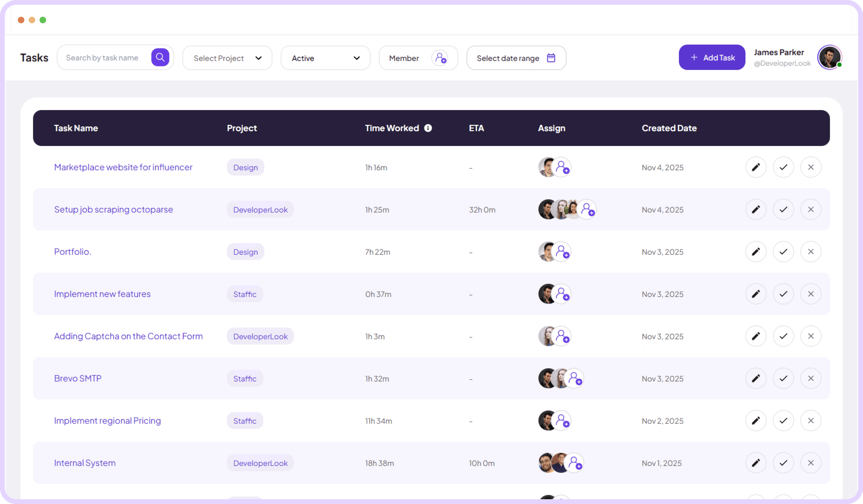Click the Staffic tag on Brevo SMTP row

(x=245, y=378)
